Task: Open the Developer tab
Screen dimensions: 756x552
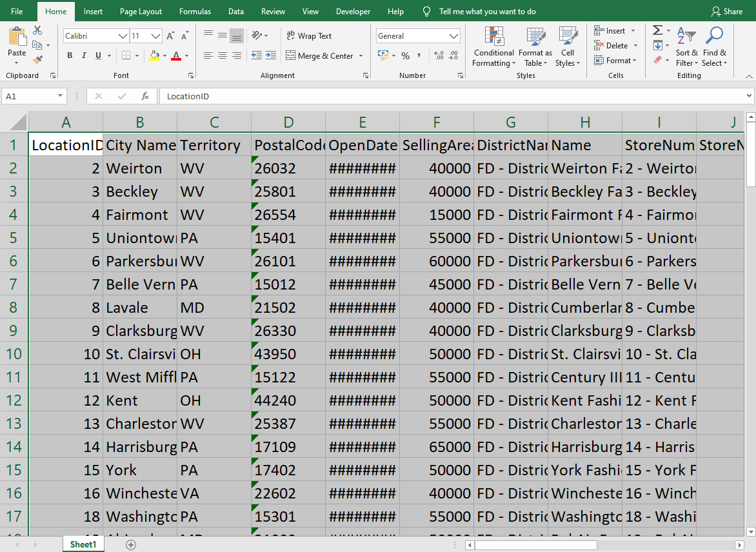Action: tap(353, 11)
